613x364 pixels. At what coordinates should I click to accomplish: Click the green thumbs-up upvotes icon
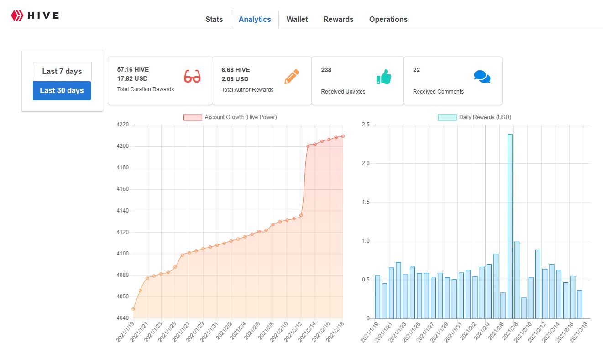click(x=384, y=77)
